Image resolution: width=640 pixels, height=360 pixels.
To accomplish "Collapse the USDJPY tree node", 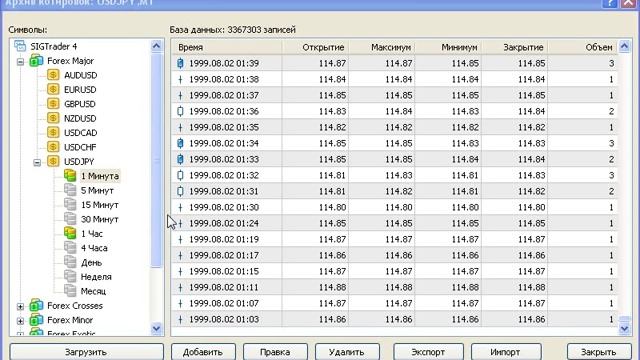I will click(x=37, y=162).
